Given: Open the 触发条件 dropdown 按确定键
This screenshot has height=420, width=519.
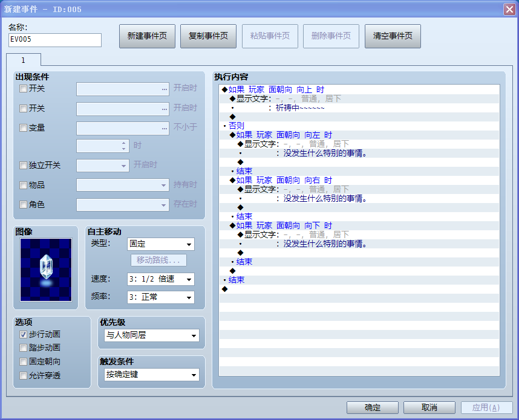Looking at the screenshot, I should (152, 375).
